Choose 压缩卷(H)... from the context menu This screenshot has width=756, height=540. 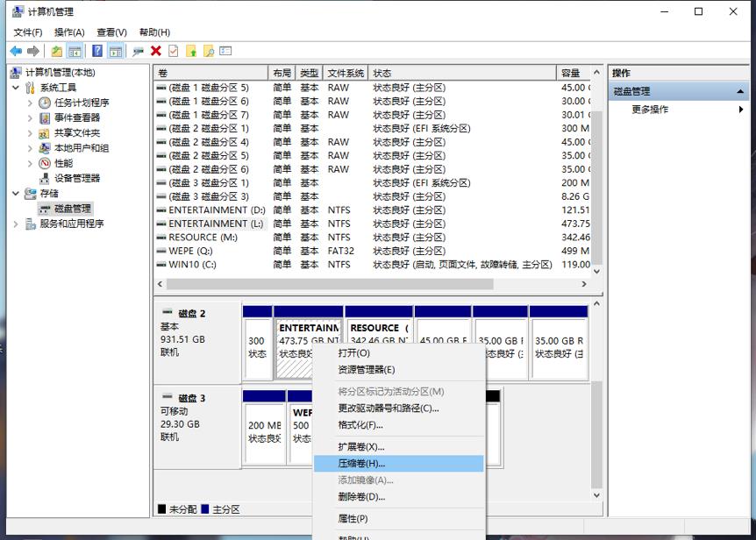tap(361, 463)
